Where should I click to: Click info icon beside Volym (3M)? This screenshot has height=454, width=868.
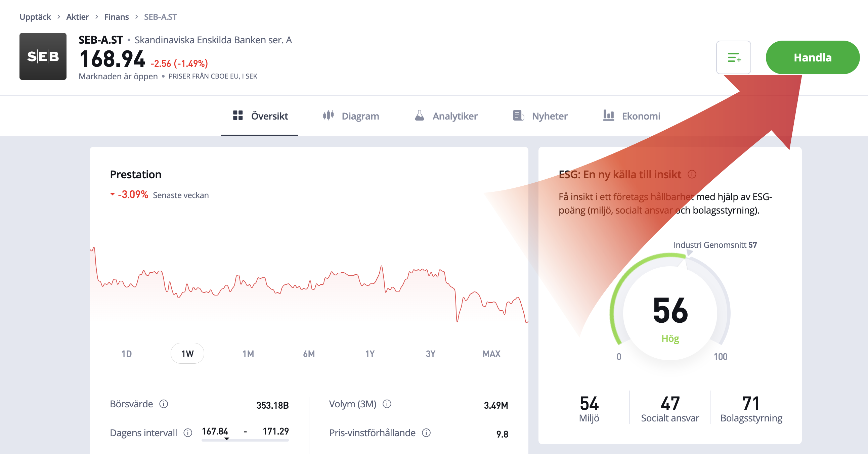387,404
